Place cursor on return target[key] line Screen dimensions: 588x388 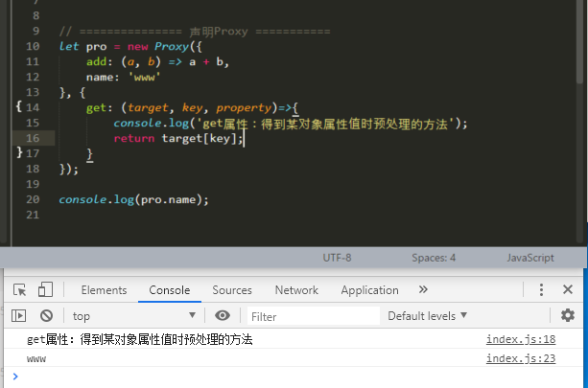pos(178,139)
